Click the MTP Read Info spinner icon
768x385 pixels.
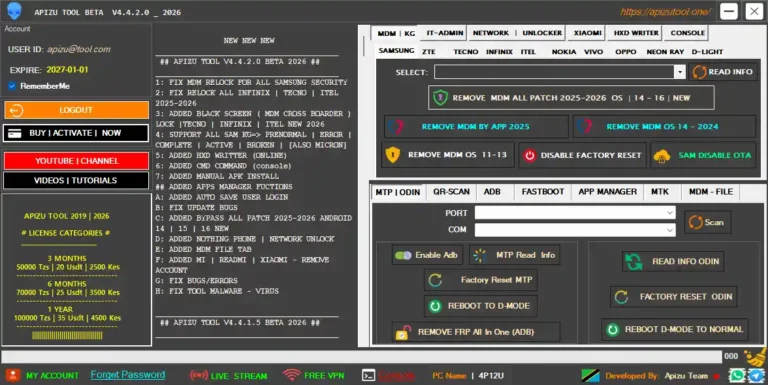point(480,255)
